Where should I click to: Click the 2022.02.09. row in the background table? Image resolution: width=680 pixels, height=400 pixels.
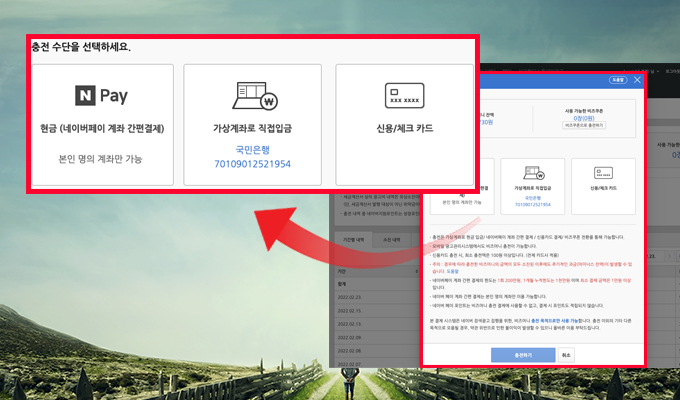(376, 337)
